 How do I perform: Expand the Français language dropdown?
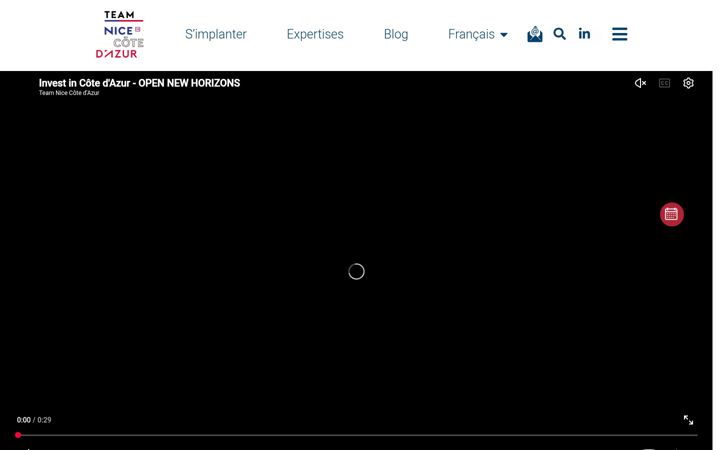pos(478,34)
